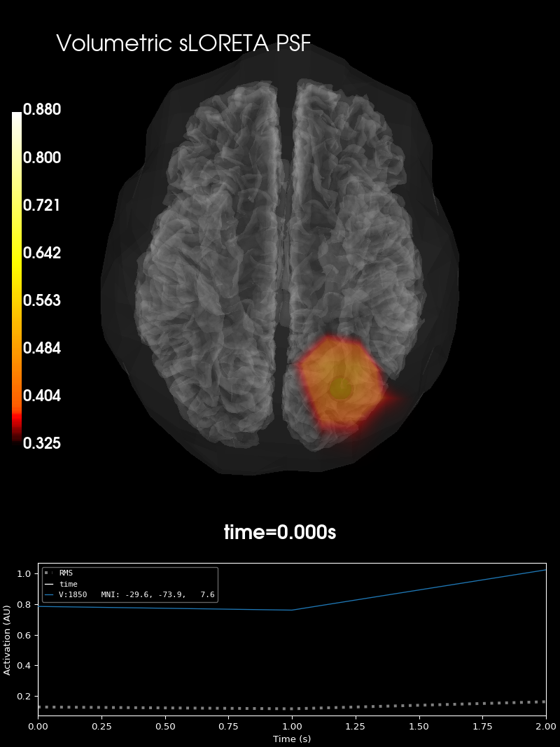The width and height of the screenshot is (560, 747).
Task: Click the 2.00 tick on time axis
Action: point(546,727)
